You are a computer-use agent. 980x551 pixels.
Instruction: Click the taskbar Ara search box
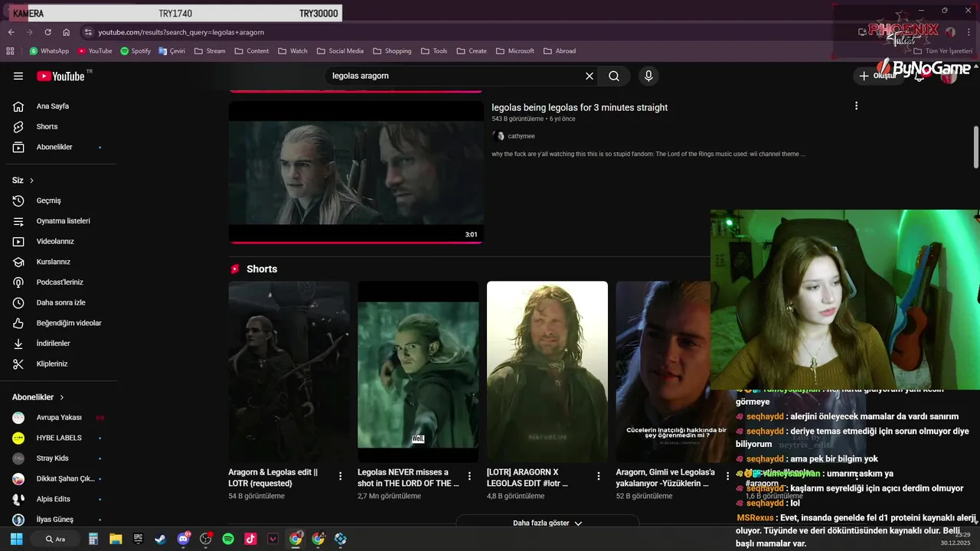click(x=56, y=539)
